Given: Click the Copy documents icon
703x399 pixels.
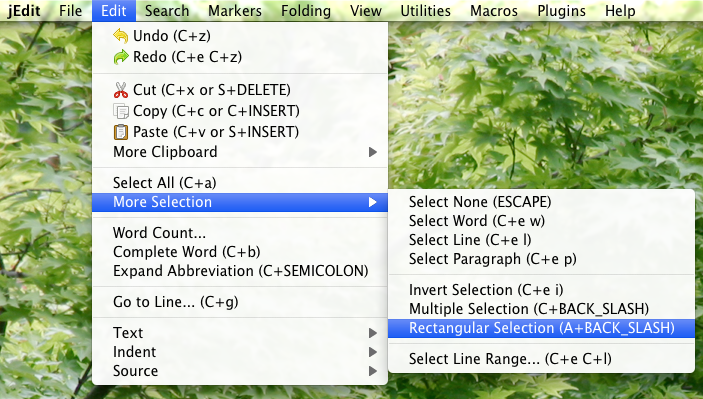Looking at the screenshot, I should point(121,111).
